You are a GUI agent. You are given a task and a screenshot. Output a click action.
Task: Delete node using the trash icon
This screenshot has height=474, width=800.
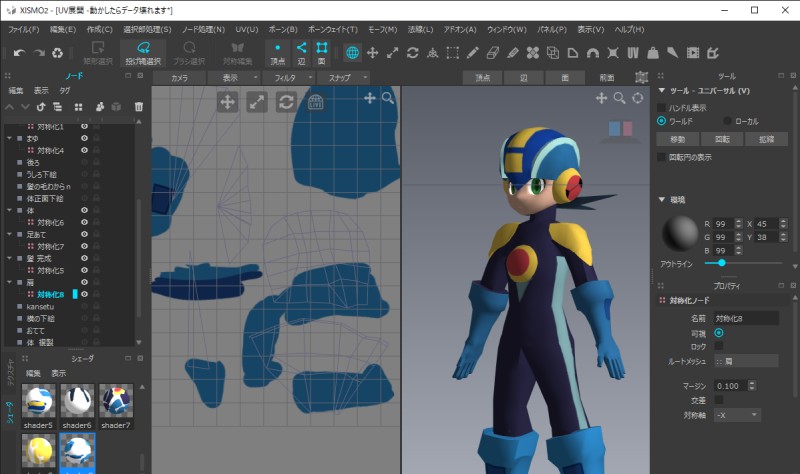click(139, 106)
